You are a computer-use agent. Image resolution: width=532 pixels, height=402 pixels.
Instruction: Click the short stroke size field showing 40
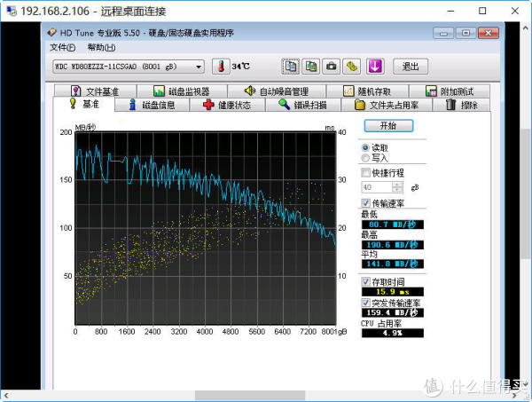(x=377, y=187)
